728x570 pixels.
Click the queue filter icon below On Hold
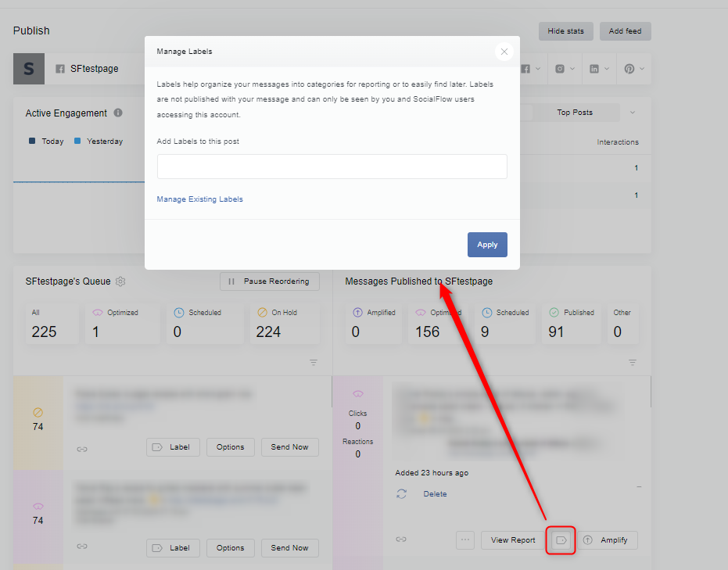click(314, 362)
